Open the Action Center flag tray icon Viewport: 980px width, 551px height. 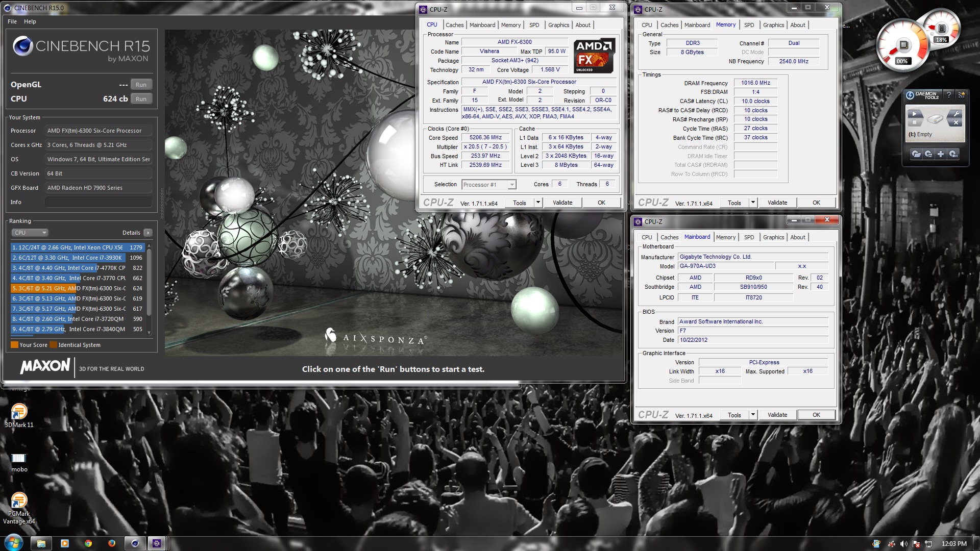pyautogui.click(x=916, y=544)
